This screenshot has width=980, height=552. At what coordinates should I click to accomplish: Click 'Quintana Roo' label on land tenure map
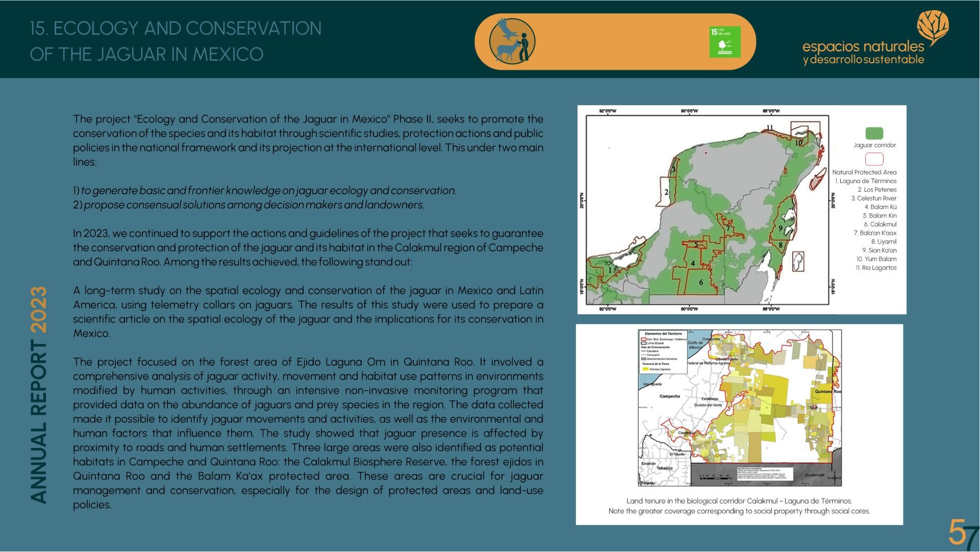click(827, 391)
